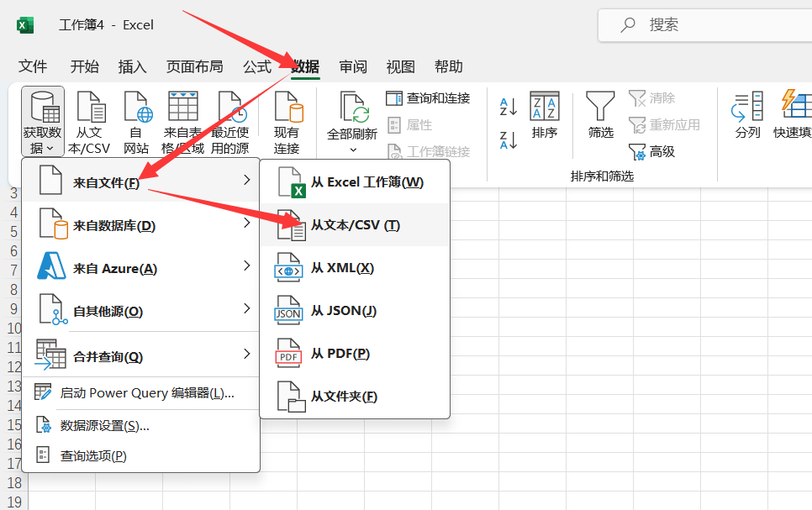Choose 从文本/CSV in the submenu
812x510 pixels.
coord(355,225)
